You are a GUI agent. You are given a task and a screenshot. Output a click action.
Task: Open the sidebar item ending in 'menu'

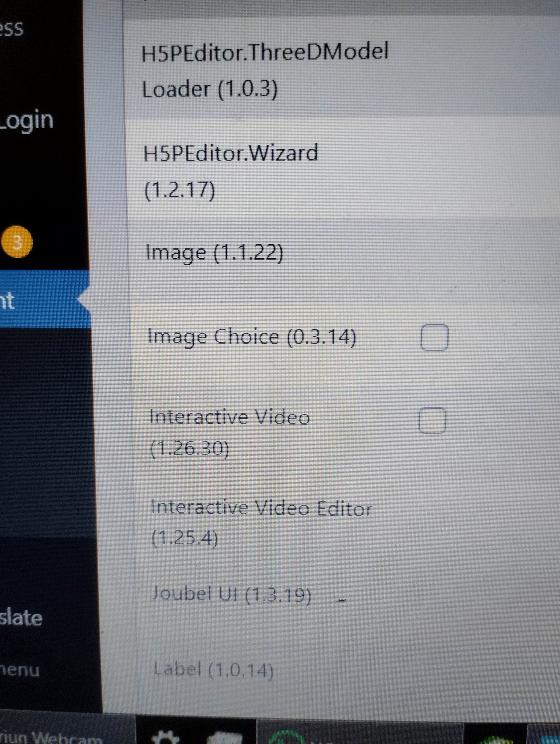[20, 670]
